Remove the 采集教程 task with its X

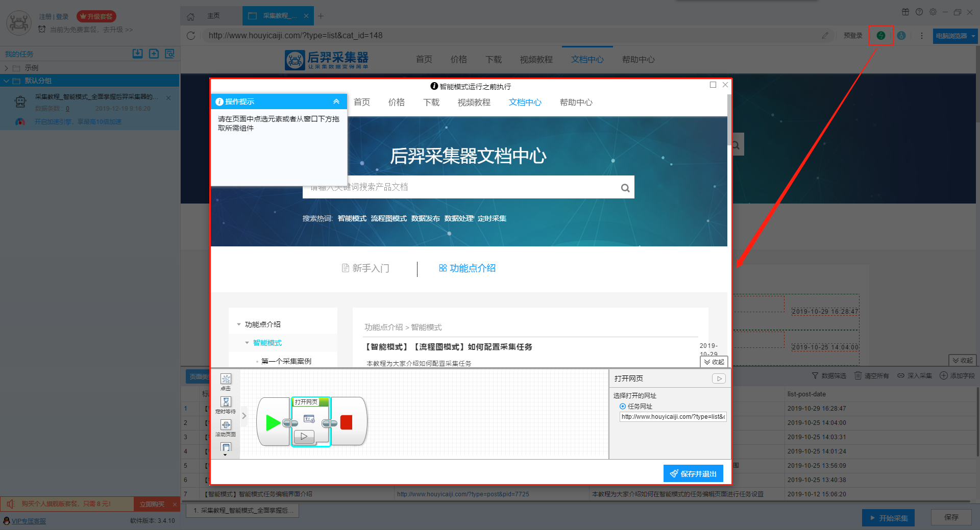pyautogui.click(x=168, y=97)
